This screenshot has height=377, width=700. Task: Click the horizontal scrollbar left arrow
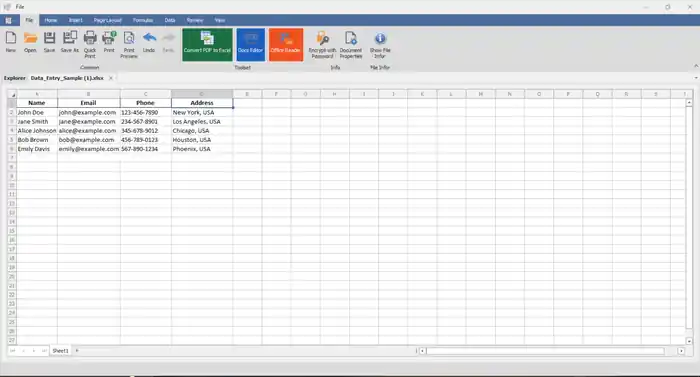coord(422,351)
